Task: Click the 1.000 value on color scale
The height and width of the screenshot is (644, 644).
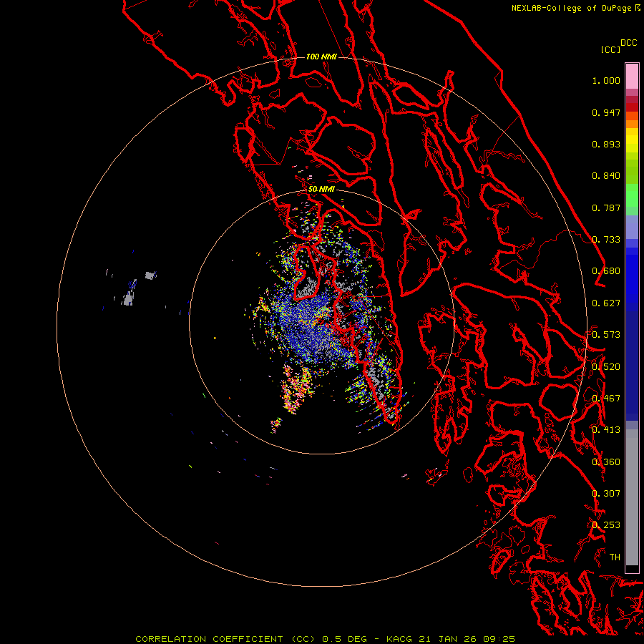Action: (x=606, y=80)
